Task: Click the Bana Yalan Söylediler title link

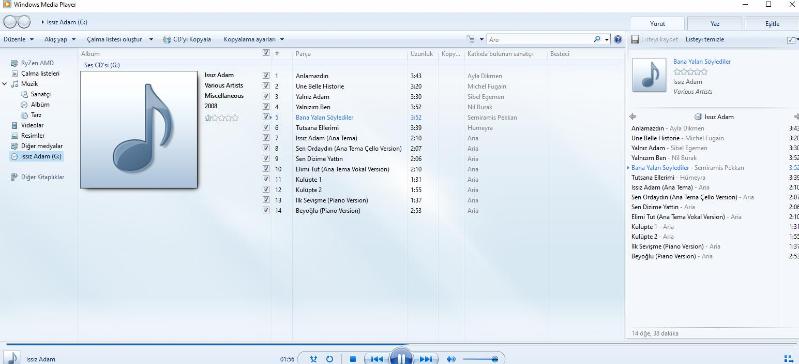Action: 702,61
